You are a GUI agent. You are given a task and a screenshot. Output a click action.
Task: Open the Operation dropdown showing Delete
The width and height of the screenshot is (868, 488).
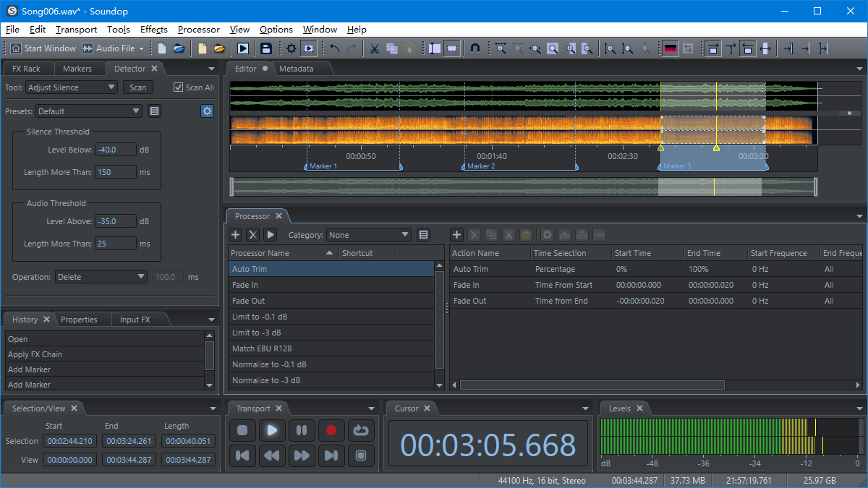101,277
